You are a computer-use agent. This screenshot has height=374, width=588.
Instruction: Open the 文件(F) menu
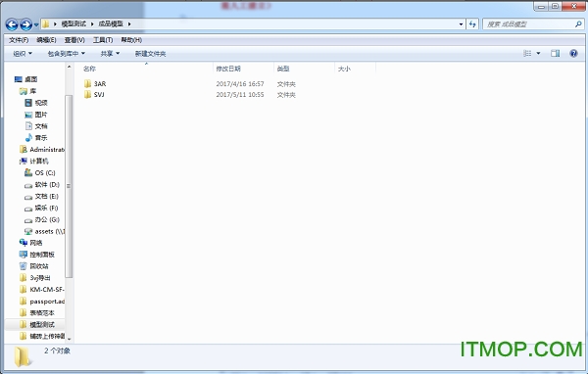click(19, 40)
